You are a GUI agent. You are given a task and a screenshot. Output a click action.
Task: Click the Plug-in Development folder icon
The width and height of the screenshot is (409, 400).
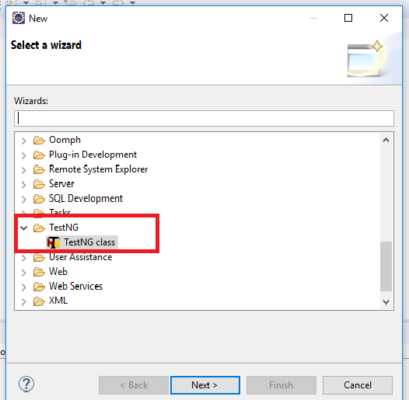pos(39,155)
